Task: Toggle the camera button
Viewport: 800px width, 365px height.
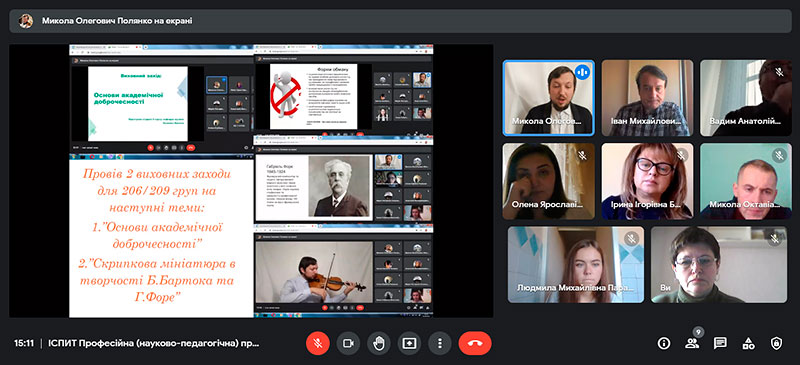Action: pos(348,344)
